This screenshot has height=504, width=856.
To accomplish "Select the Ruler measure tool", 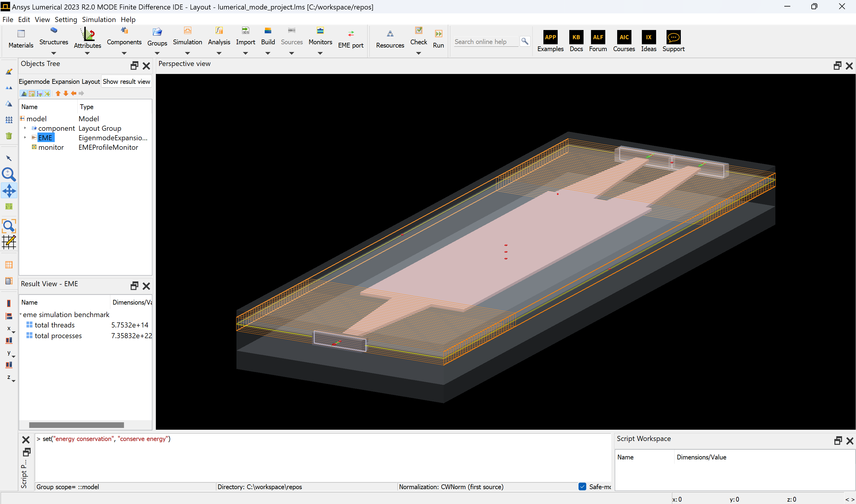I will pos(9,206).
